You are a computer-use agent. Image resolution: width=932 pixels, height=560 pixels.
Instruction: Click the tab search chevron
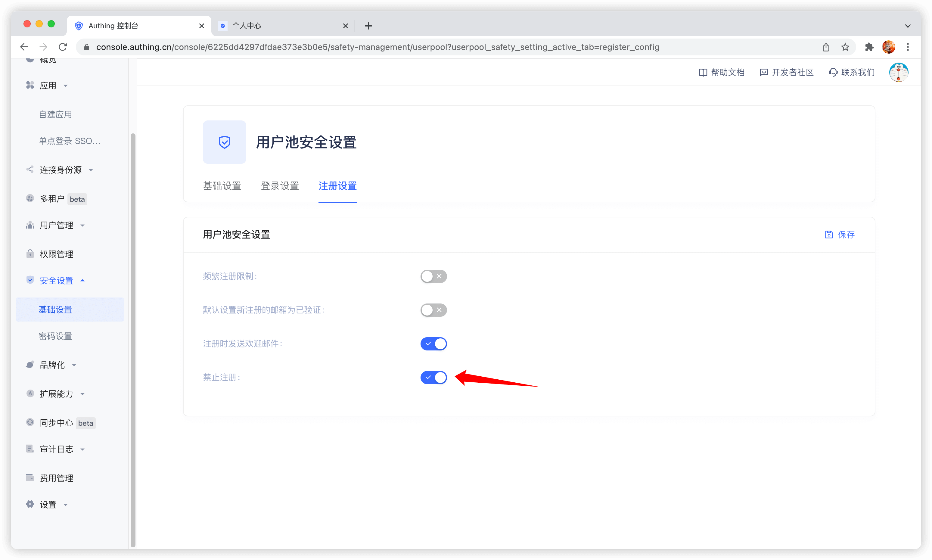pyautogui.click(x=908, y=26)
